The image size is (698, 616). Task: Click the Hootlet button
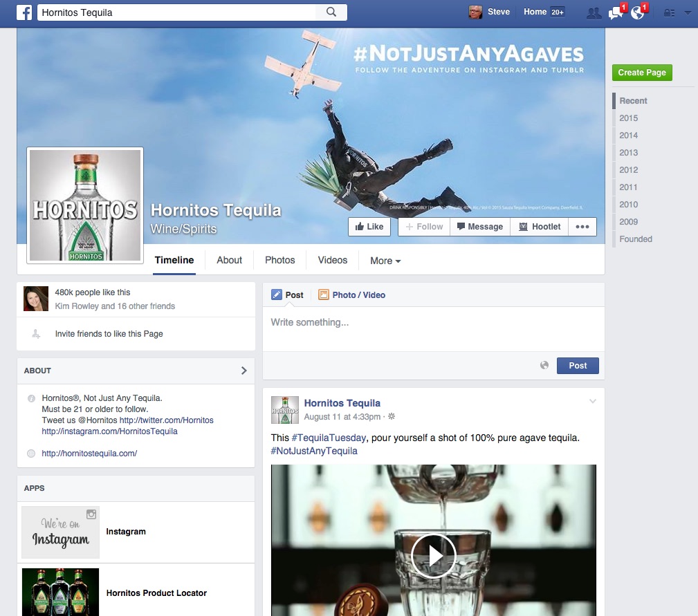click(x=539, y=227)
